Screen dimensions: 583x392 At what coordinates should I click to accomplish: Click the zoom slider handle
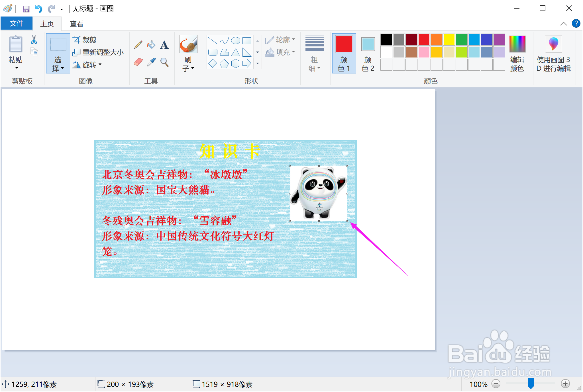click(531, 383)
